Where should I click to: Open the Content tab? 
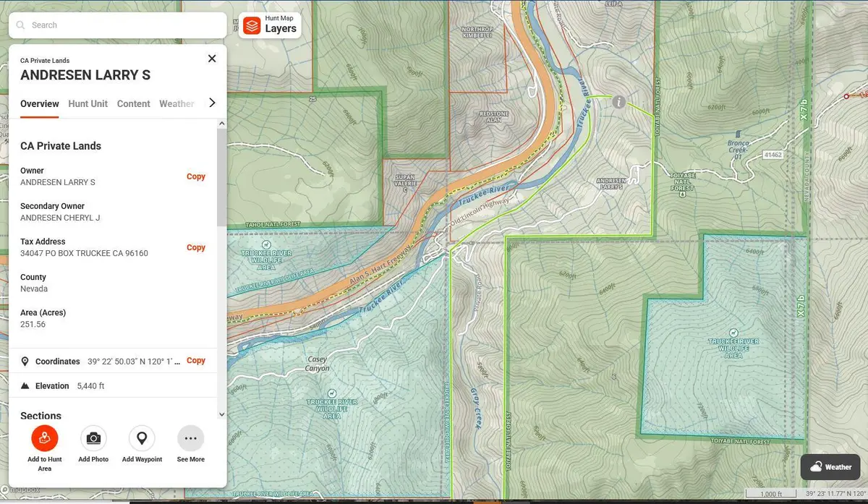point(133,104)
